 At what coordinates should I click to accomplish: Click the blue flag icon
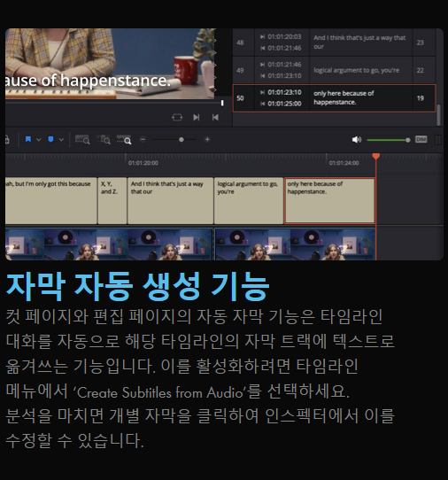28,140
